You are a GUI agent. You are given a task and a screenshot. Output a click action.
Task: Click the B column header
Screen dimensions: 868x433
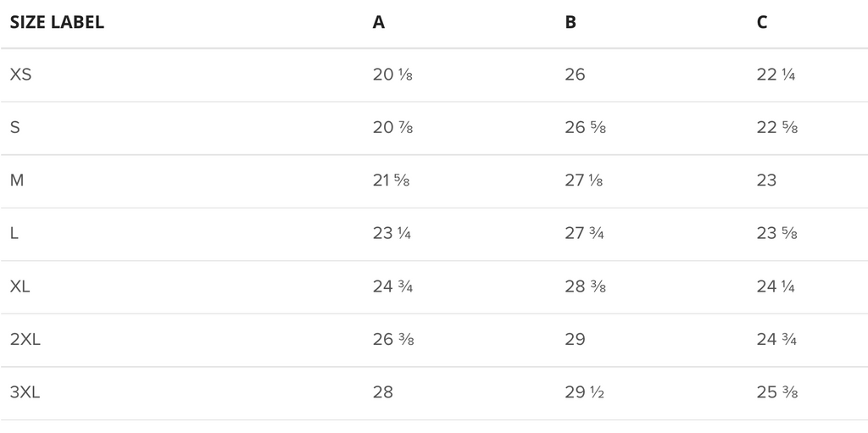coord(570,22)
